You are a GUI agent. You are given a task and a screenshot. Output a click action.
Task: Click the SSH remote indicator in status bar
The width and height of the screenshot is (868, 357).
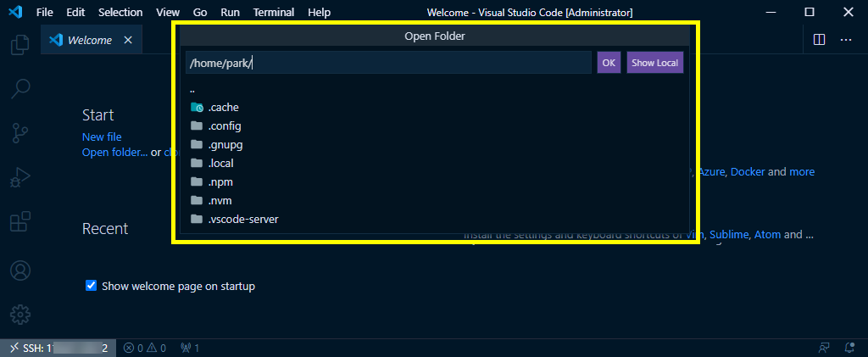click(x=58, y=349)
